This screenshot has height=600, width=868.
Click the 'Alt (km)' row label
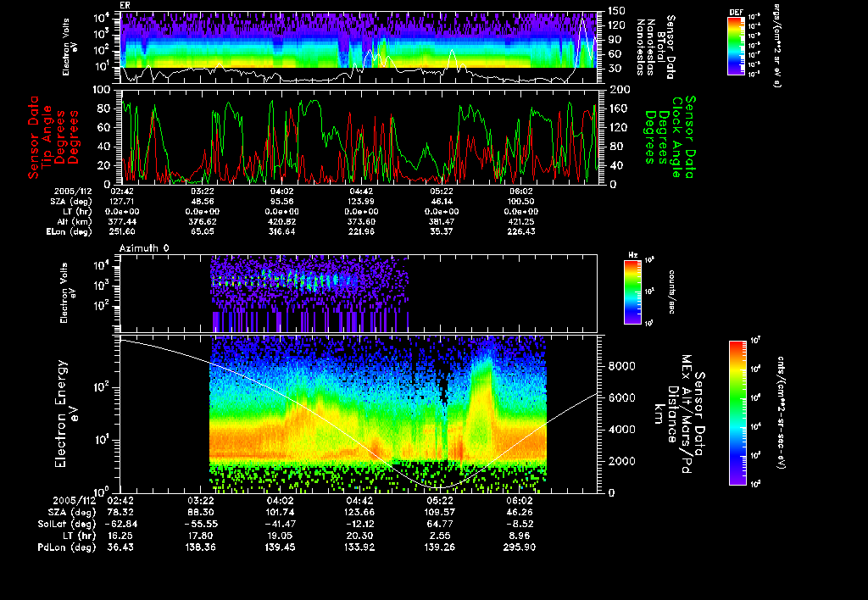[75, 222]
